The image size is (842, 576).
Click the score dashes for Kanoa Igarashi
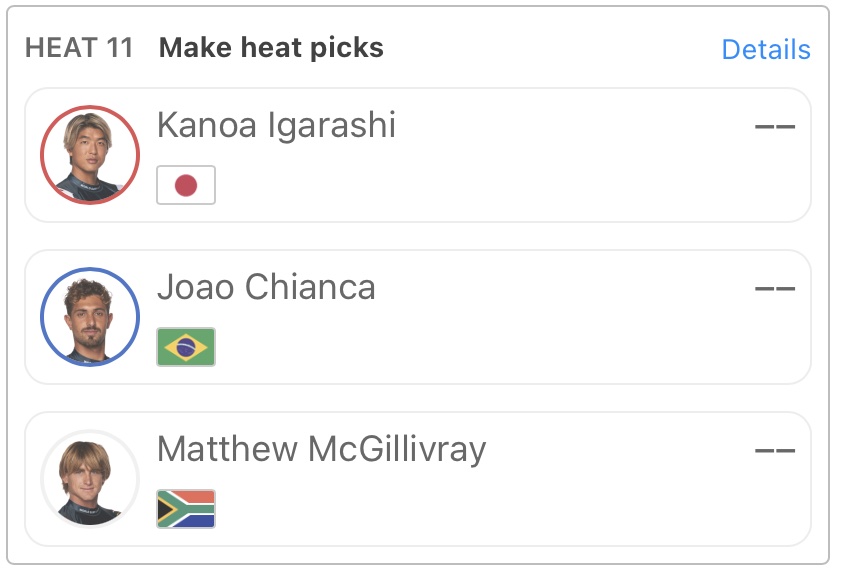[774, 127]
